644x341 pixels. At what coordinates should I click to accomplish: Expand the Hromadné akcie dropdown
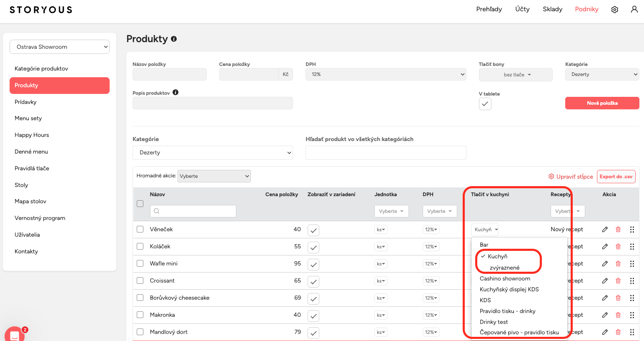214,176
